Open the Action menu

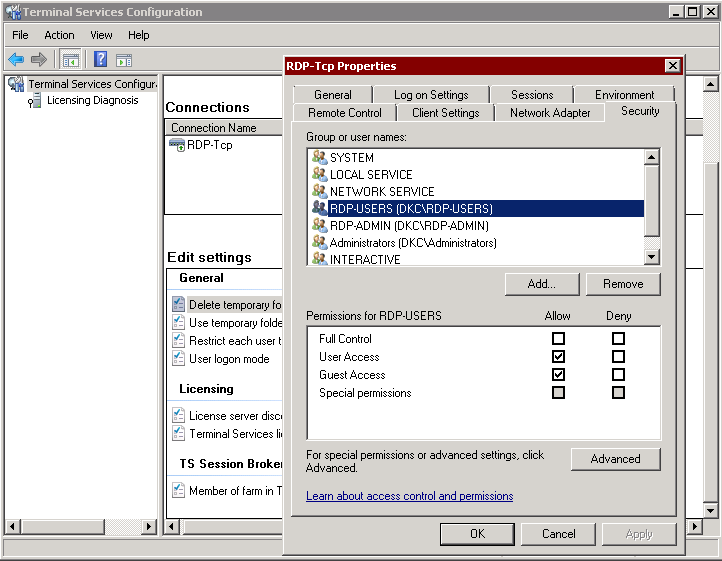click(x=59, y=35)
